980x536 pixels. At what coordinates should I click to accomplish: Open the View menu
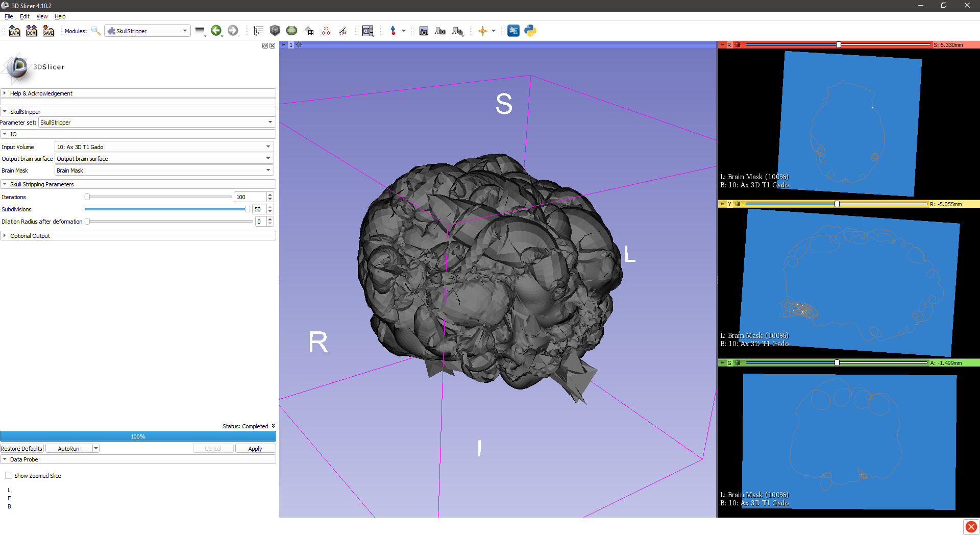(42, 16)
